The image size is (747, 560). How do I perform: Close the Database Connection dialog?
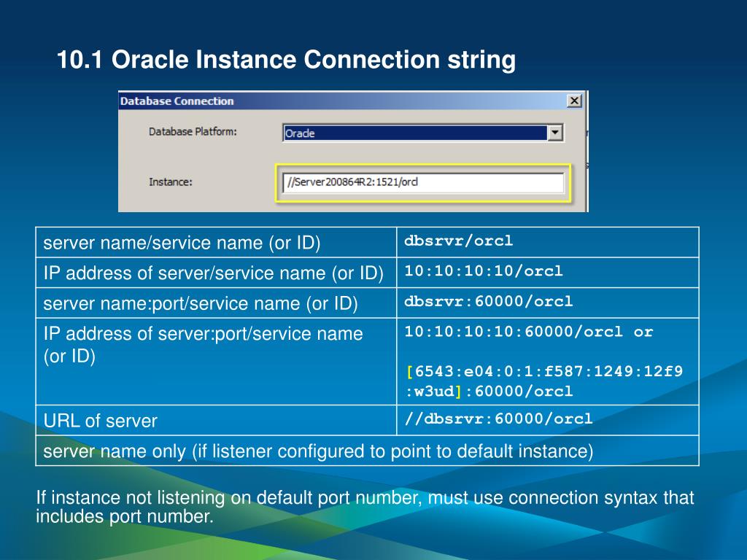pos(575,101)
